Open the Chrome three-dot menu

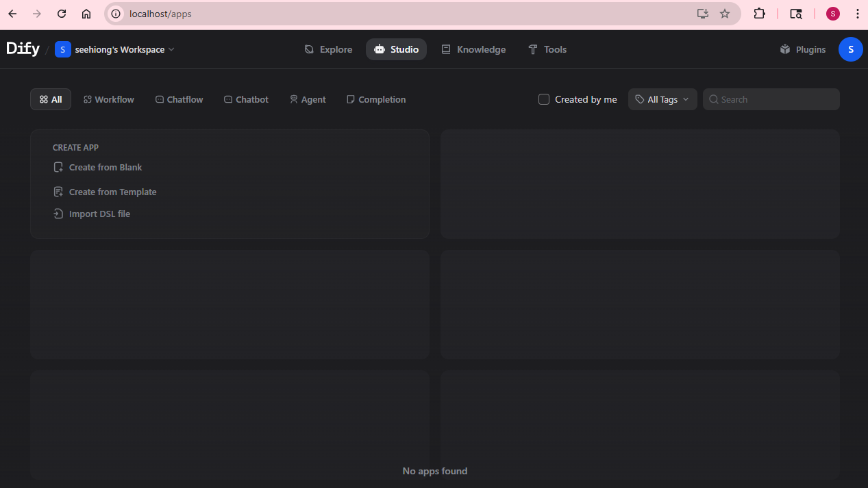(x=857, y=14)
